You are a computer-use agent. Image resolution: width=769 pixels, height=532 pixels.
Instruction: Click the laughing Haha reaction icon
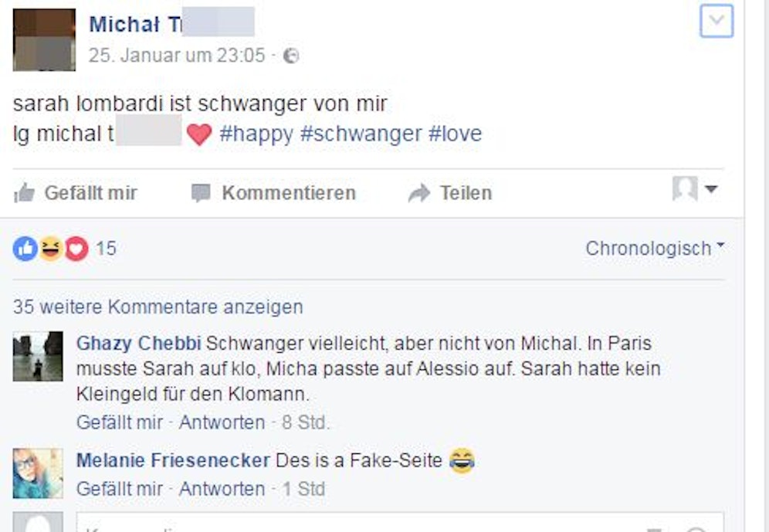pyautogui.click(x=50, y=249)
